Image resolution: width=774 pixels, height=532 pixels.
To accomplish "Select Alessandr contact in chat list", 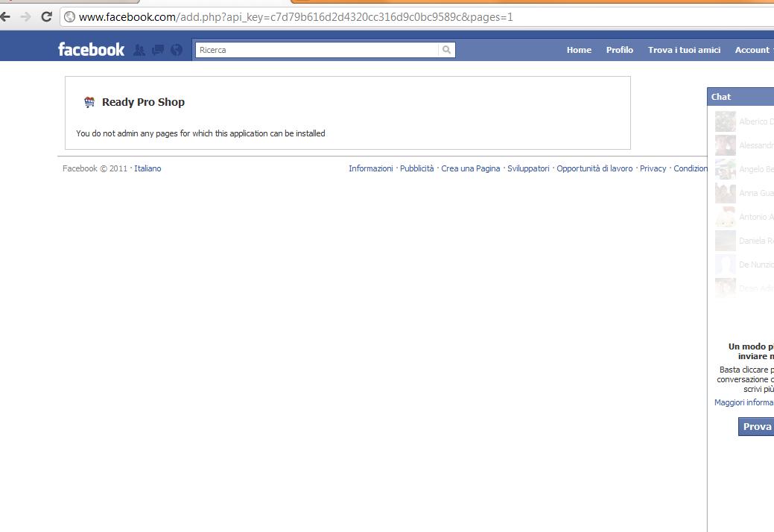I will pos(744,145).
